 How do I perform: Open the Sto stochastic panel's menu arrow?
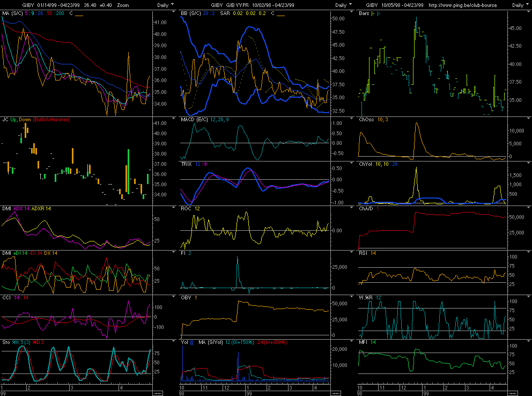(174, 341)
